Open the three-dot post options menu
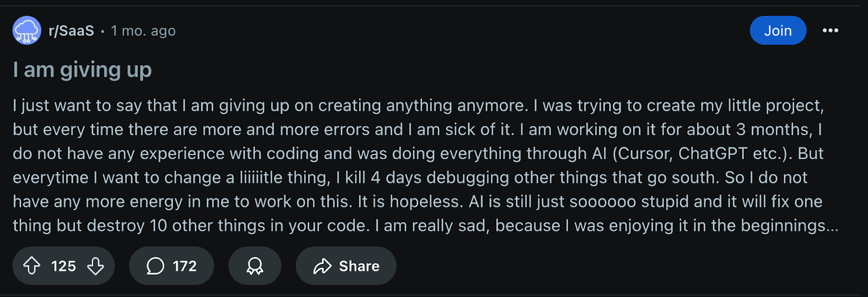868x297 pixels. tap(830, 30)
